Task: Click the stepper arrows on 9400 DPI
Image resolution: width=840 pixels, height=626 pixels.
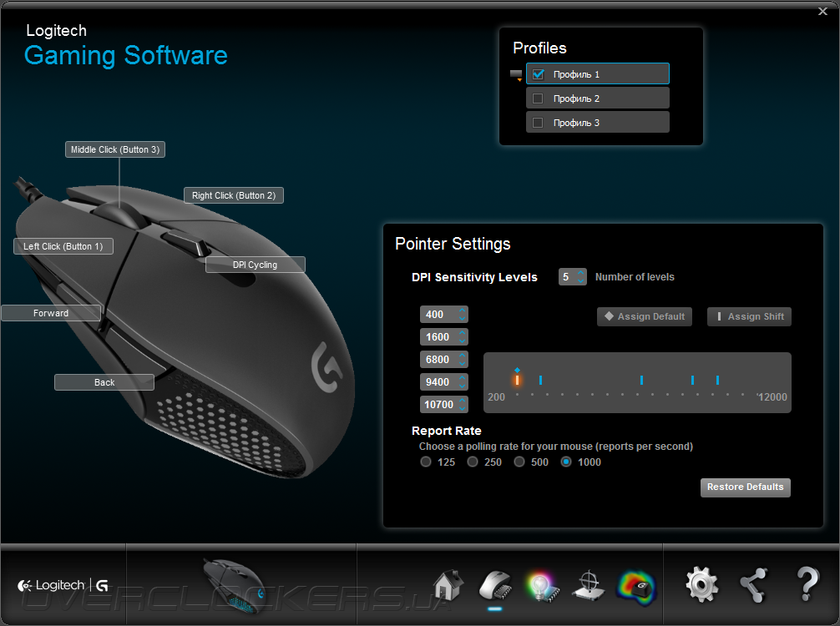Action: click(463, 381)
